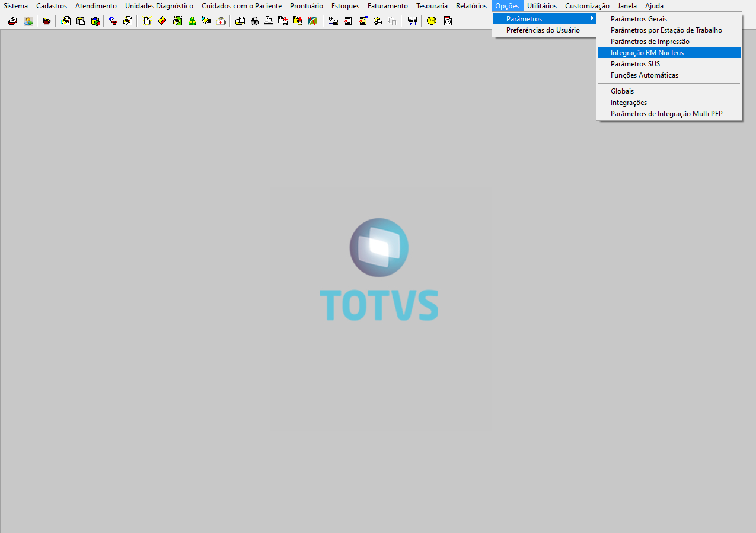Open the Cuidados com o Paciente menu
Viewport: 756px width, 533px height.
[x=242, y=6]
